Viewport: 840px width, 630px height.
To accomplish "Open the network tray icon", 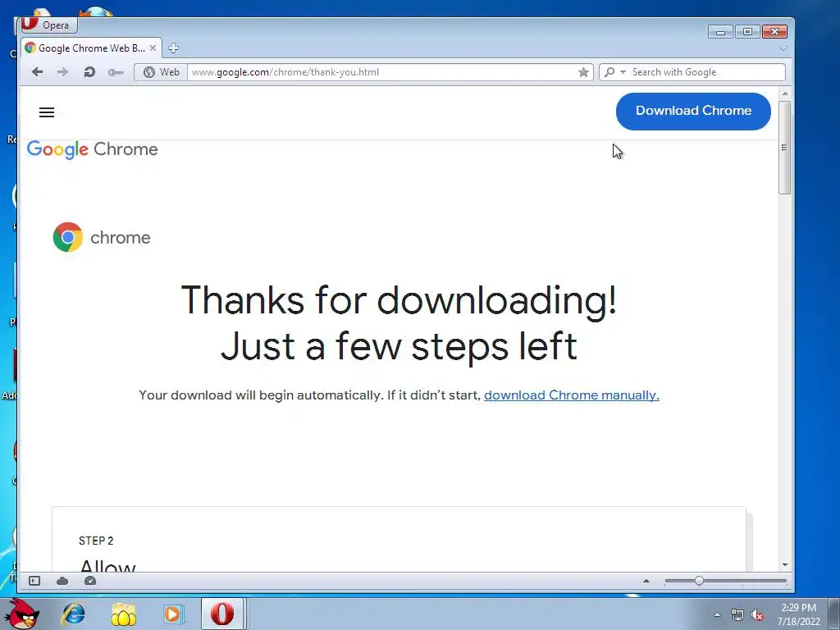I will point(737,615).
